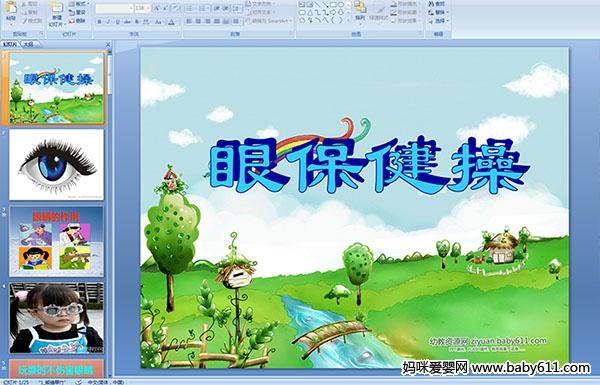Toggle Italic formatting in the font group
The image size is (600, 385).
tap(108, 22)
